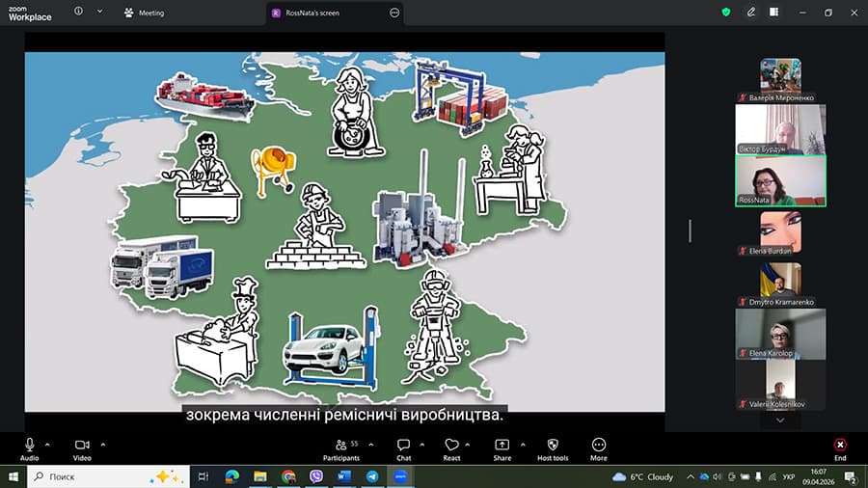Open the Chat panel
This screenshot has width=868, height=488.
click(x=403, y=445)
